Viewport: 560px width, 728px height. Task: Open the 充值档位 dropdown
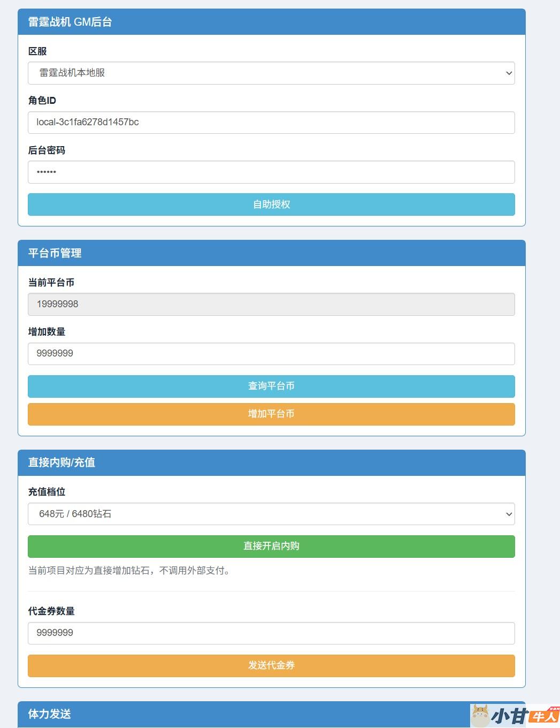pos(271,514)
